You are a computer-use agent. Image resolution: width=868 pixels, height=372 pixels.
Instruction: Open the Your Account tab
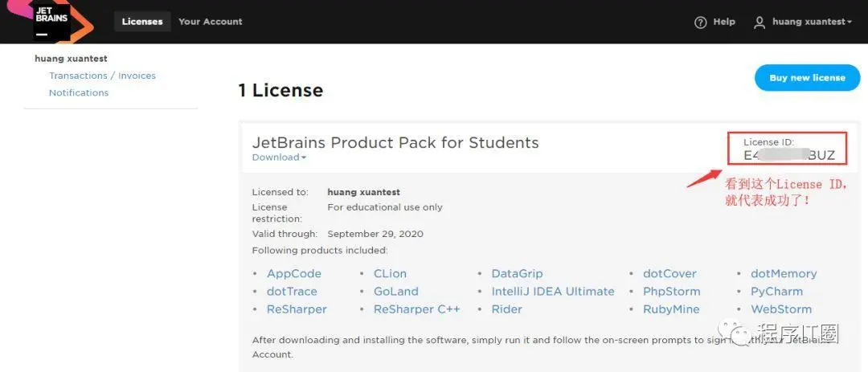[x=210, y=22]
